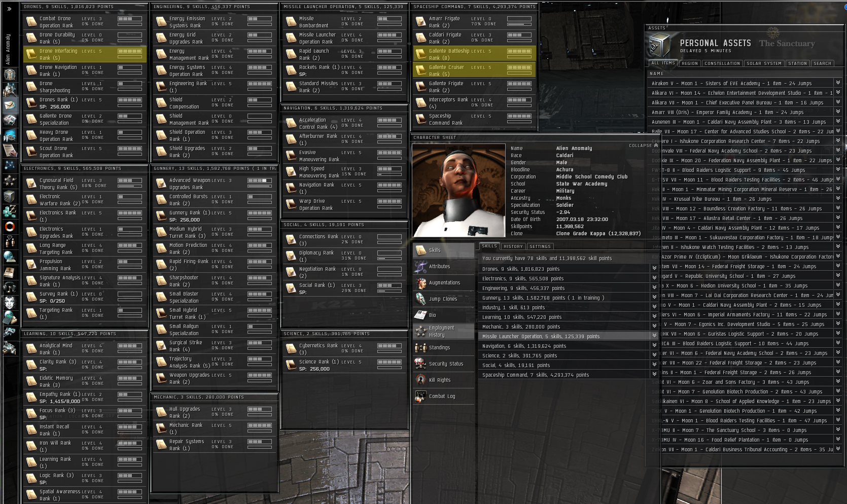Click the Middle School Comedy Club corporation name
The height and width of the screenshot is (504, 847).
click(592, 176)
